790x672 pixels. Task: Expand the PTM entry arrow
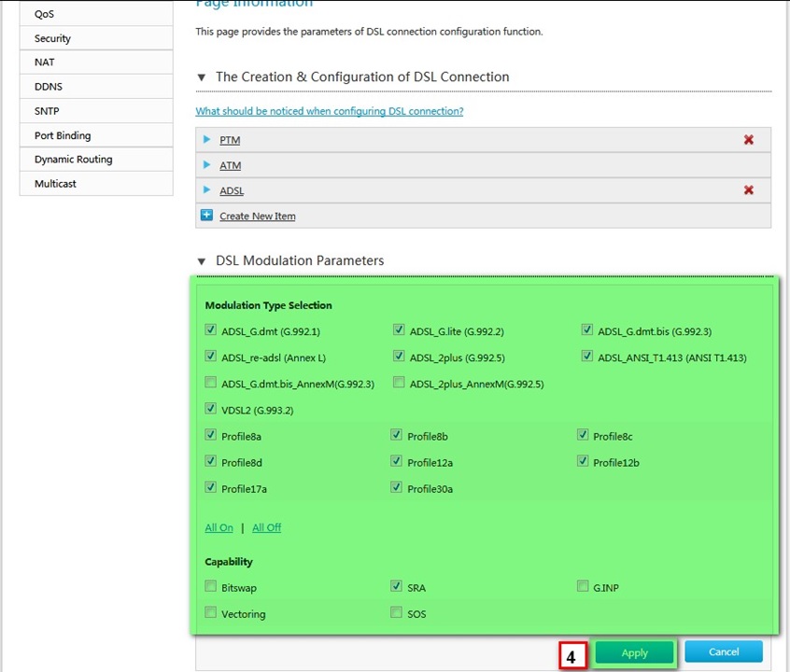[x=206, y=139]
